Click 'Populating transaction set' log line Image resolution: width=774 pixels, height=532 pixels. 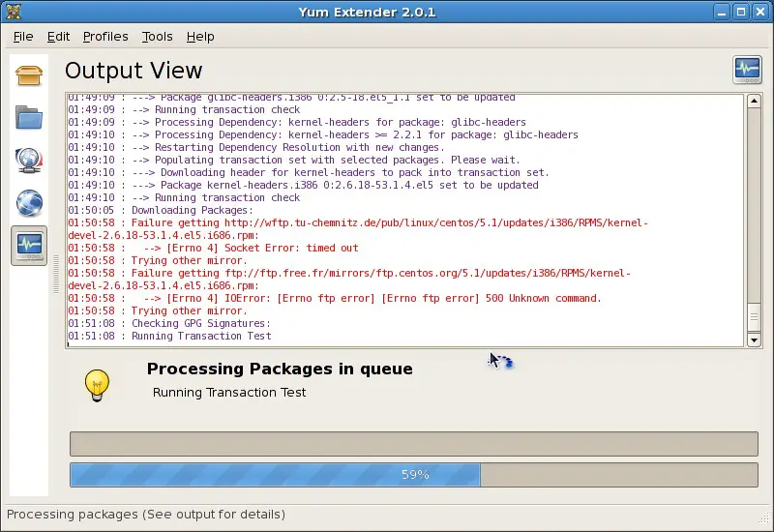pyautogui.click(x=294, y=160)
